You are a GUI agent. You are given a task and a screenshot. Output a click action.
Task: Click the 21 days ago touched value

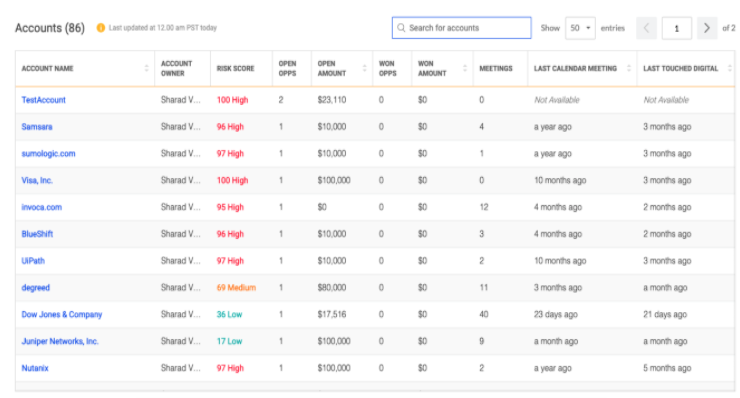point(665,314)
